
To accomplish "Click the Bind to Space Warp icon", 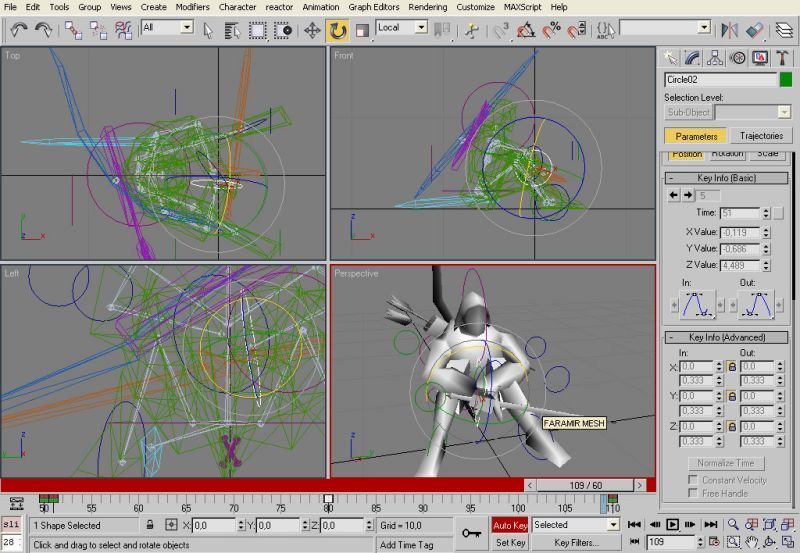I will pos(123,30).
